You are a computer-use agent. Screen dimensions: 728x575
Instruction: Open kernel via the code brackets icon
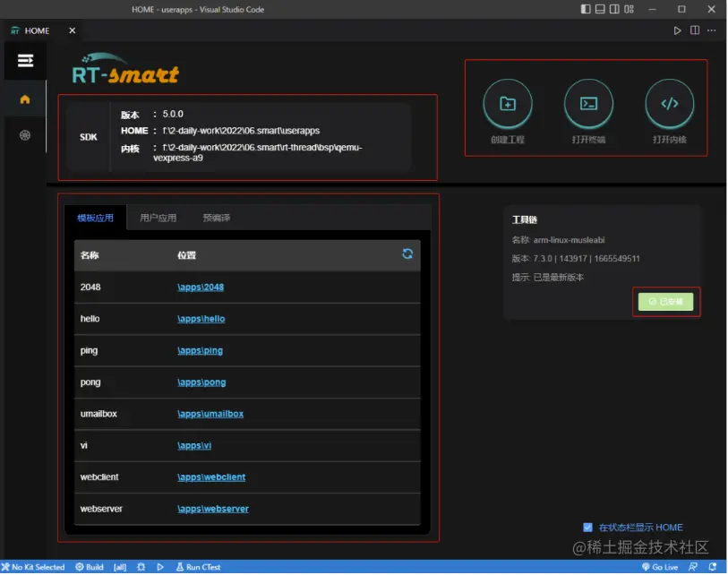pos(670,104)
